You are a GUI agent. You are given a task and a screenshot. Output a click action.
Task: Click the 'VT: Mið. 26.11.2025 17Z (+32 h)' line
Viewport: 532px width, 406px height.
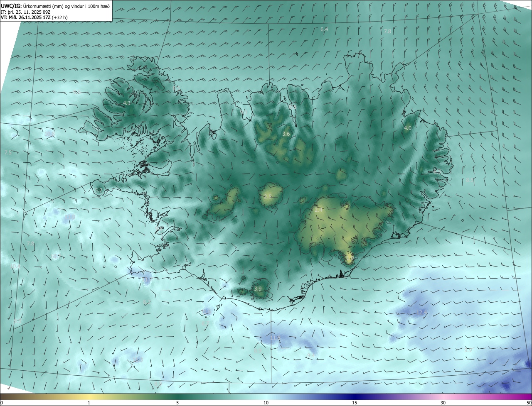[34, 17]
